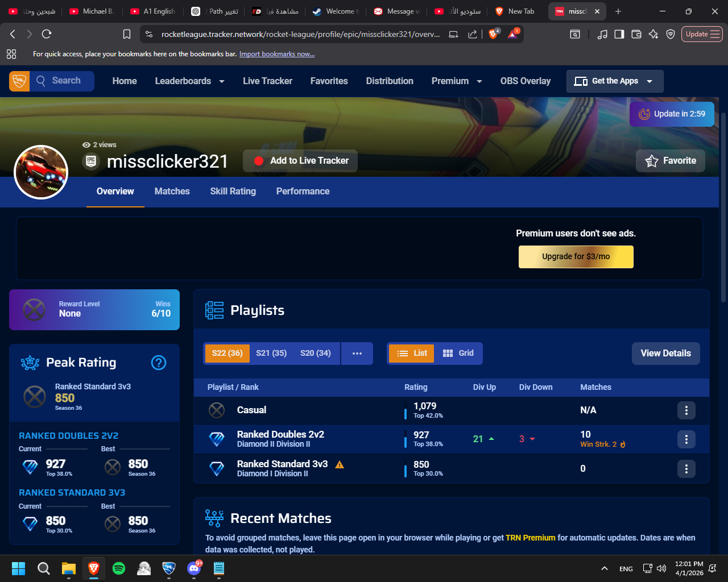
Task: Open the Peak Rating help question icon
Action: pos(159,363)
